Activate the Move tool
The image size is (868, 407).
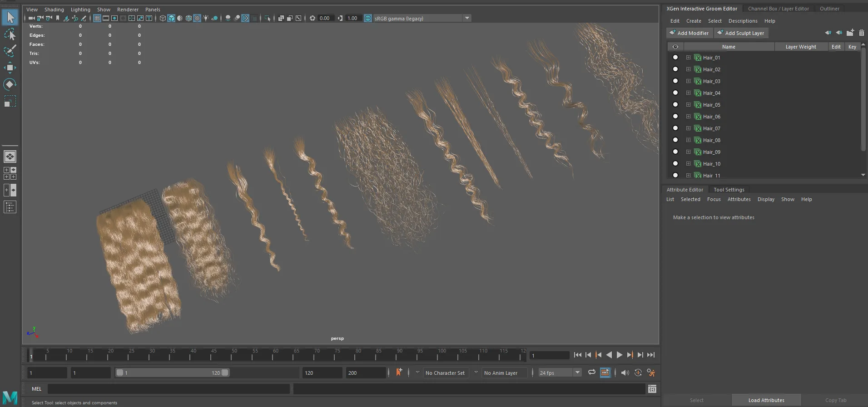[10, 68]
